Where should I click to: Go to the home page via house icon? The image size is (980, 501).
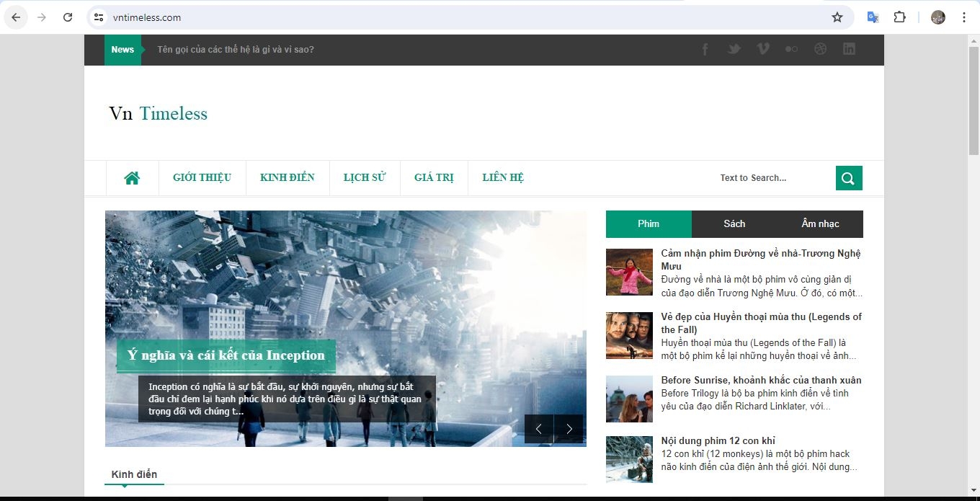pos(132,178)
